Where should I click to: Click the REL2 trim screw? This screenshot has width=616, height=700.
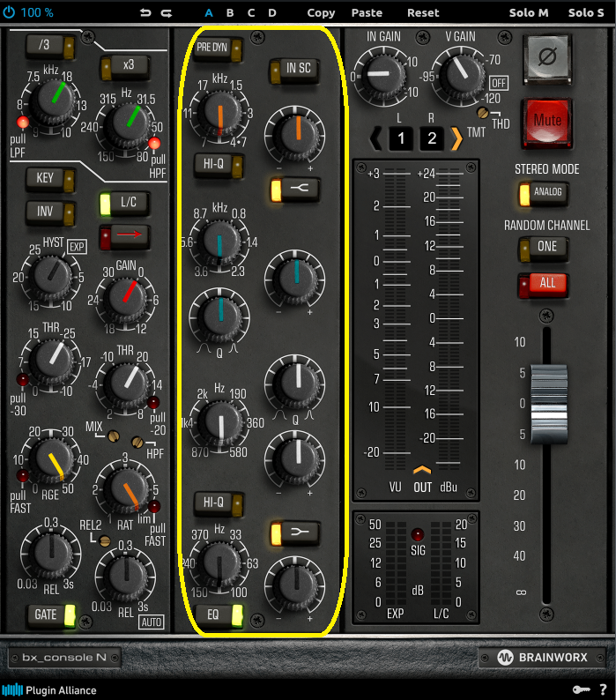105,541
